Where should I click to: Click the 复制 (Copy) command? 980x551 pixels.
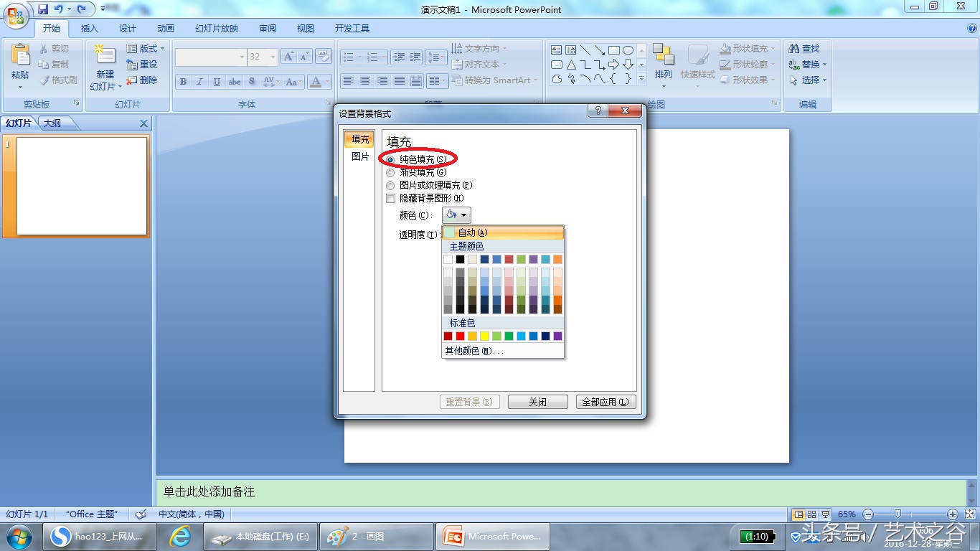(x=54, y=65)
